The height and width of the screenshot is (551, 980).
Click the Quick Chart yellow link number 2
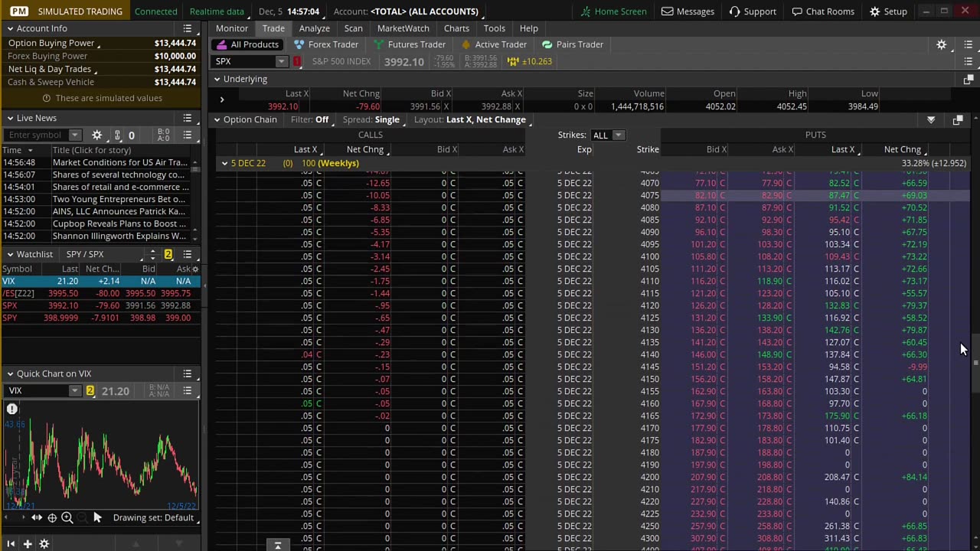pyautogui.click(x=90, y=391)
